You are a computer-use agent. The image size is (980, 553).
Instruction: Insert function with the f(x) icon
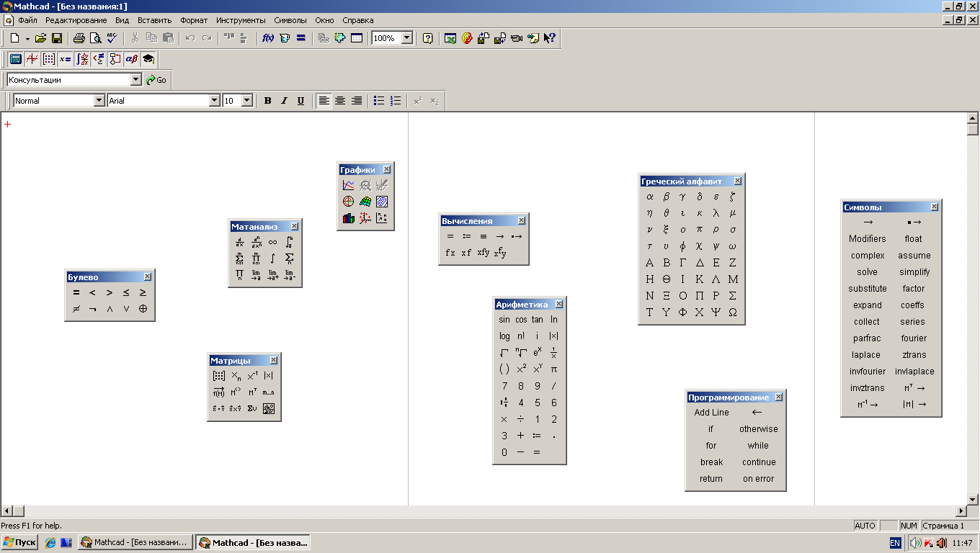(x=268, y=38)
